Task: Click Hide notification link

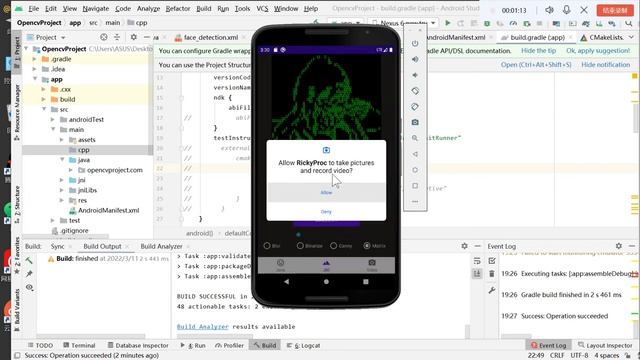Action: point(606,64)
